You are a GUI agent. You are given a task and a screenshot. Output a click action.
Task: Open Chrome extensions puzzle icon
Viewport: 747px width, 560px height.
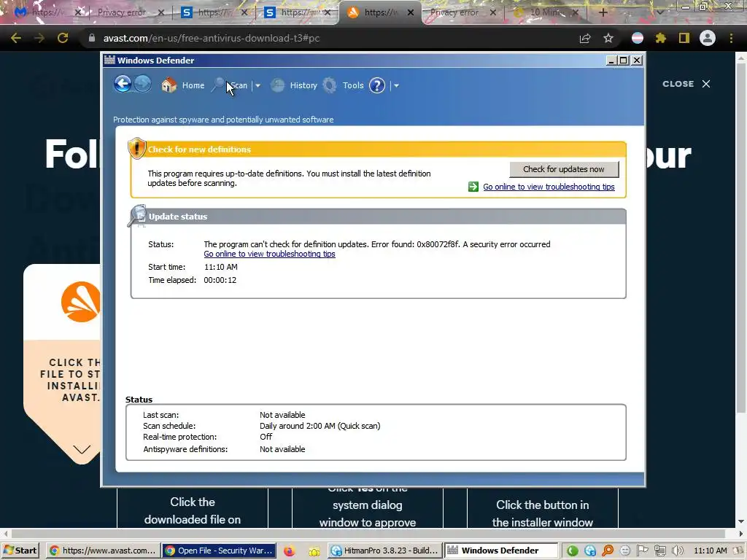pyautogui.click(x=660, y=38)
